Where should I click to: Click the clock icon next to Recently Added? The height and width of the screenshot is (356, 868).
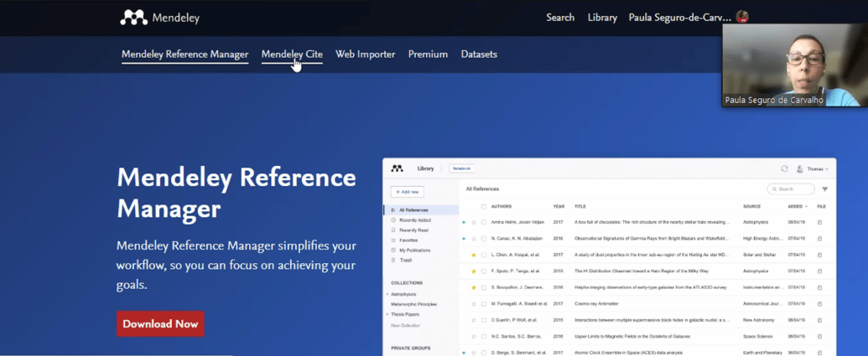(x=393, y=220)
